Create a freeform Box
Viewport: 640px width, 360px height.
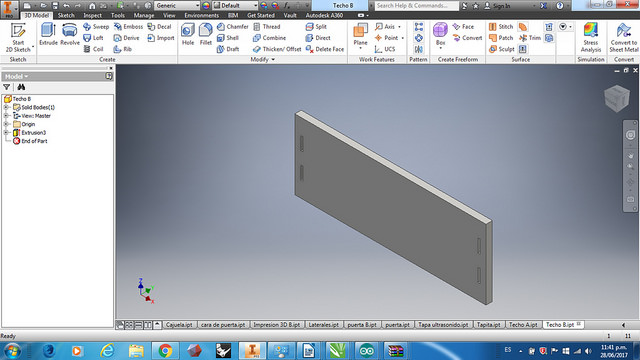coord(440,35)
